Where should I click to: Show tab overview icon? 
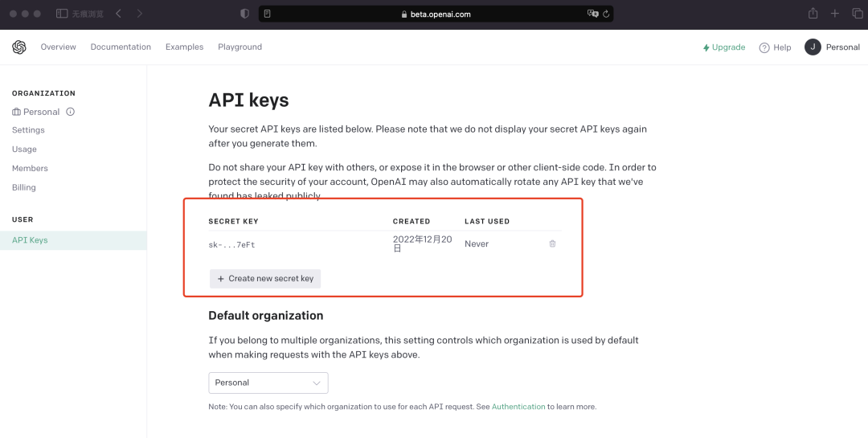(x=858, y=14)
